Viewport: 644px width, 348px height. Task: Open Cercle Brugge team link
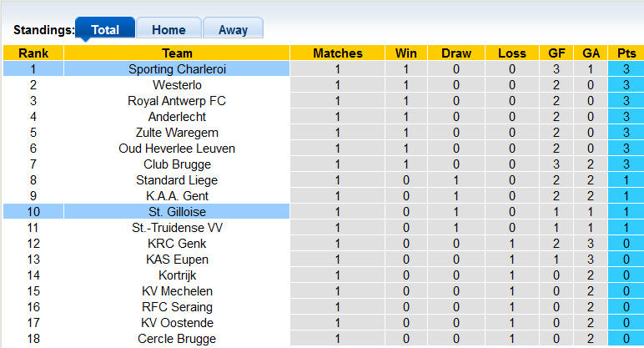(x=177, y=339)
